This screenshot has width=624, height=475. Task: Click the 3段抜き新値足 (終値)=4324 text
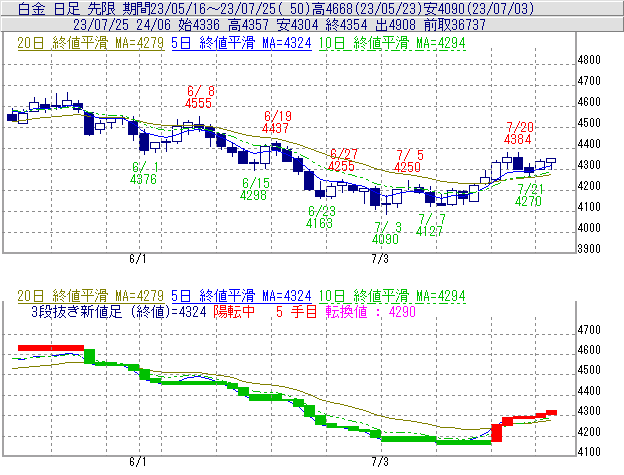pos(119,311)
